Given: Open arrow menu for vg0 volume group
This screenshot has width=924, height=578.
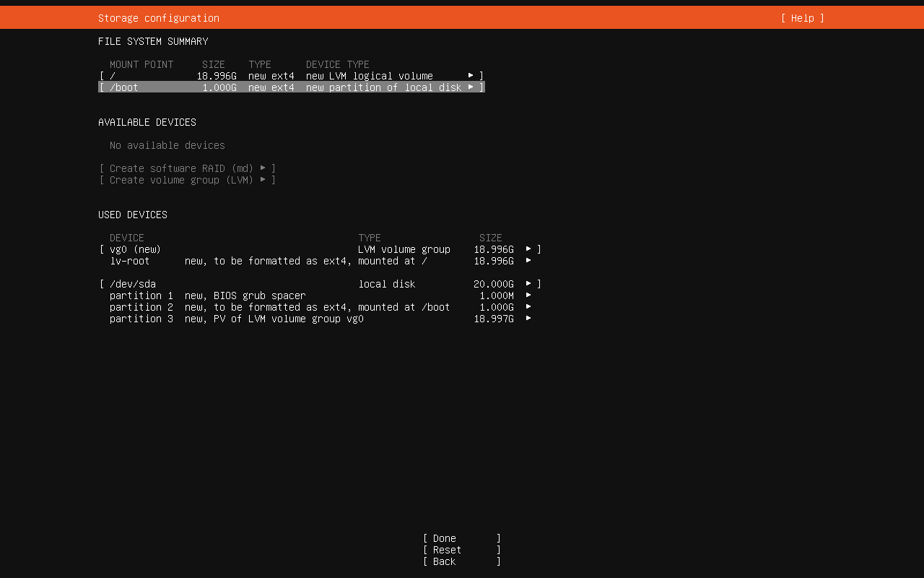Looking at the screenshot, I should point(528,249).
